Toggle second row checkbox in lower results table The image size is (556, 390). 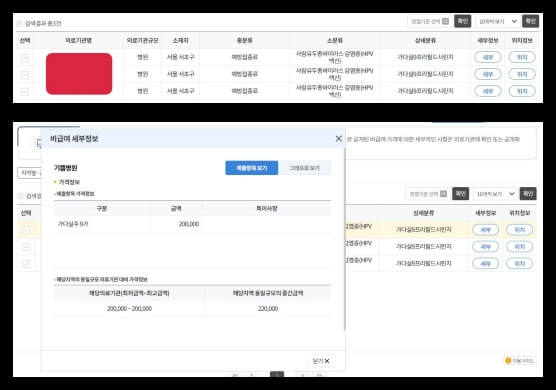(26, 247)
